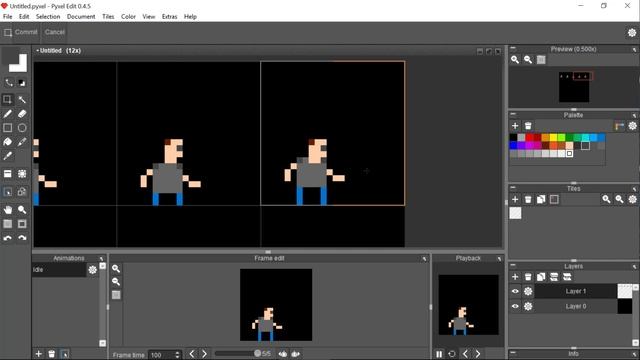Reset colors to black and white
Screen dimensions: 640x360
(x=22, y=83)
